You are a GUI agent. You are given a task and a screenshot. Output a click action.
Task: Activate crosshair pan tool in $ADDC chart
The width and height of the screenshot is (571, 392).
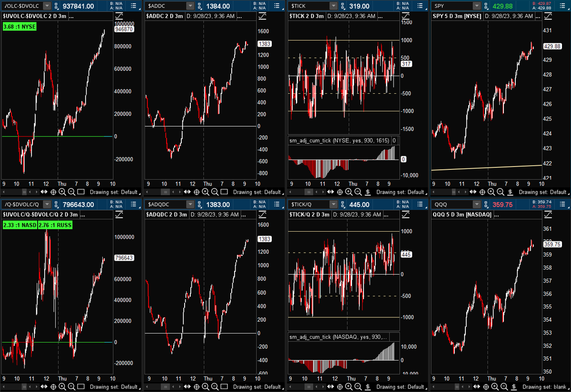[x=197, y=192]
